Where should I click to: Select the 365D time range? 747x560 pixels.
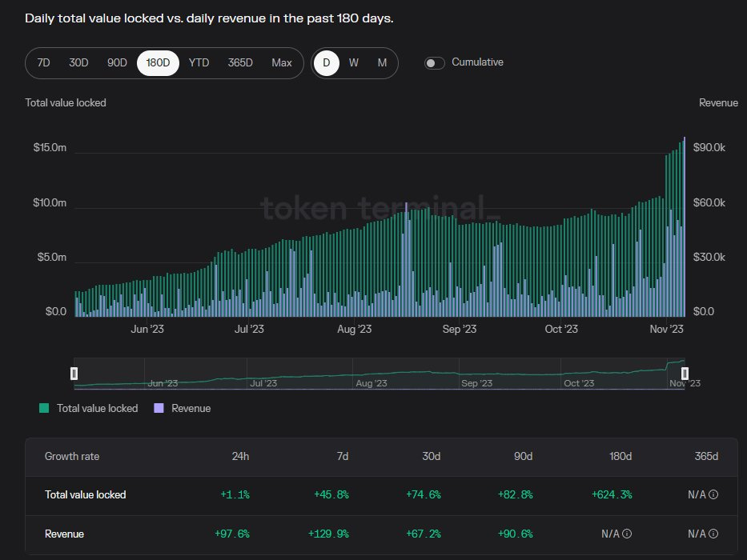(x=240, y=62)
